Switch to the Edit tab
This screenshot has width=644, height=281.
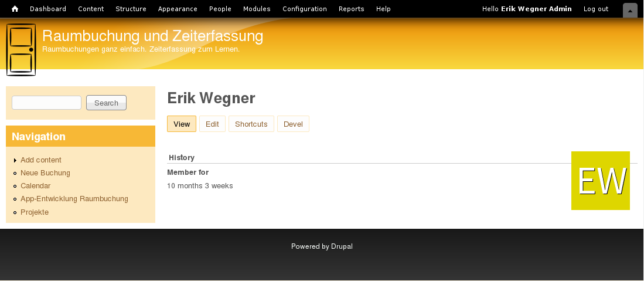coord(212,124)
